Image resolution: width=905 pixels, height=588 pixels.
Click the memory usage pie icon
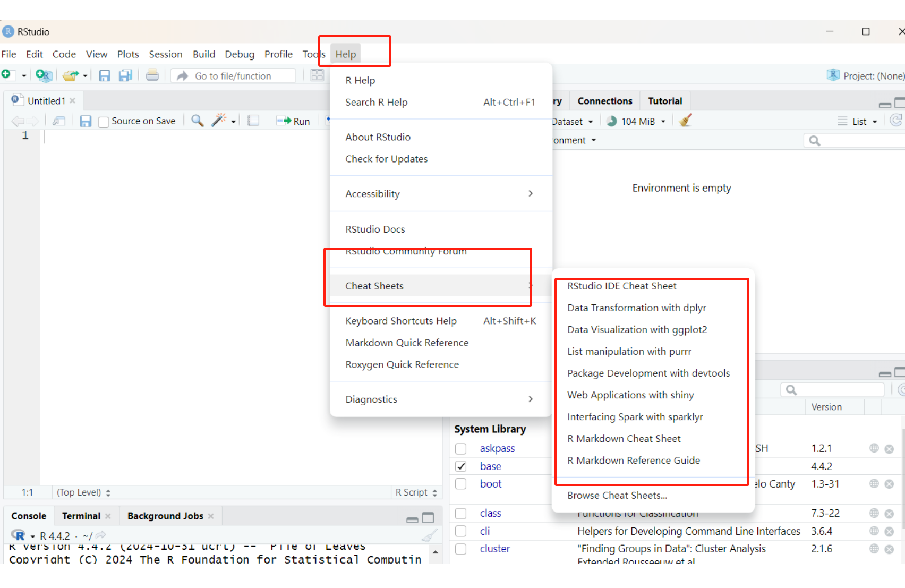612,121
